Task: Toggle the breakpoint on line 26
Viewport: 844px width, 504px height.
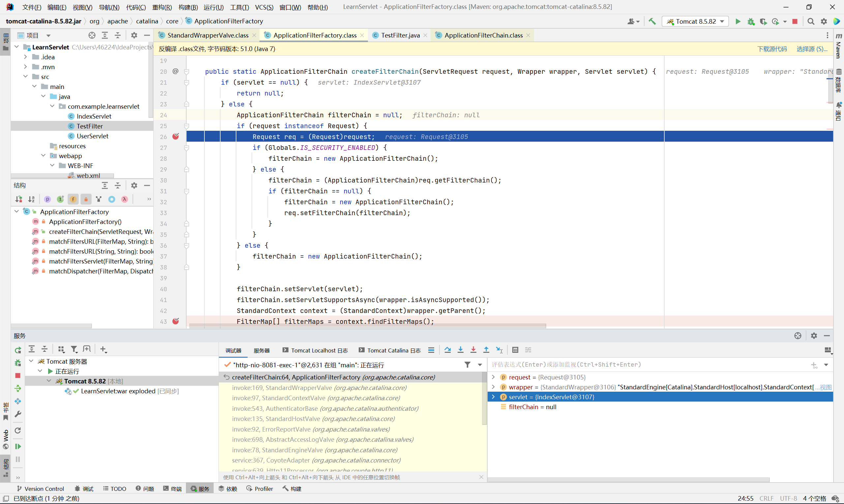Action: click(175, 136)
